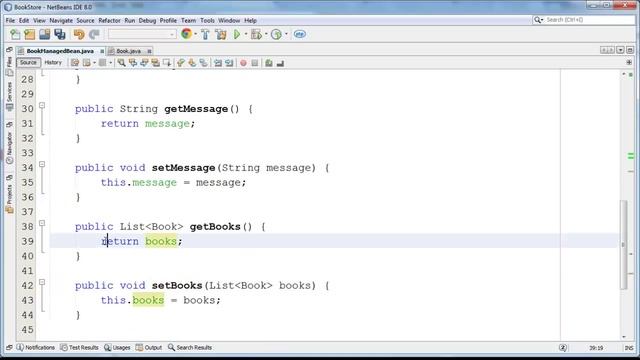640x360 pixels.
Task: Click the Previous Bookmark icon
Action: (181, 62)
